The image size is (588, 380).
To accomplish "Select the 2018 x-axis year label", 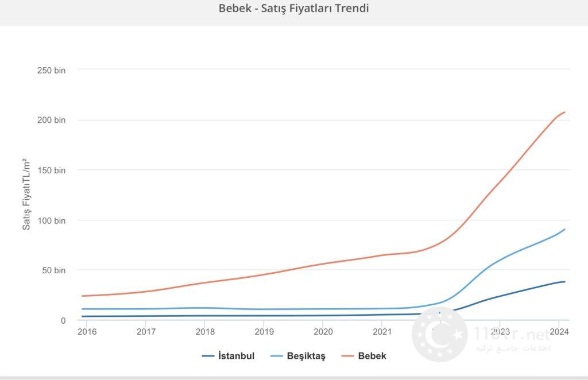I will click(205, 332).
